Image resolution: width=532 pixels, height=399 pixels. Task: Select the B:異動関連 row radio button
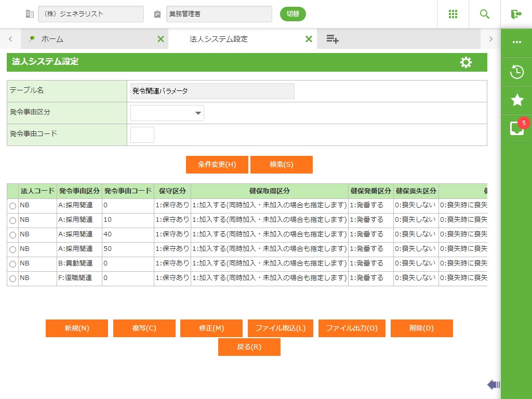[12, 264]
